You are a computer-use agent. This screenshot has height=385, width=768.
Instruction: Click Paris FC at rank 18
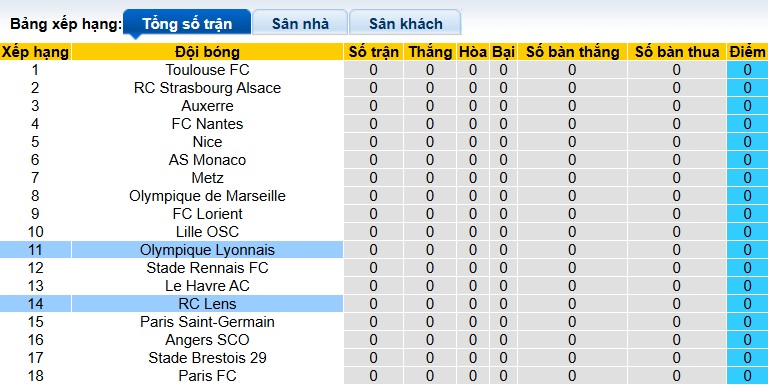click(x=207, y=376)
